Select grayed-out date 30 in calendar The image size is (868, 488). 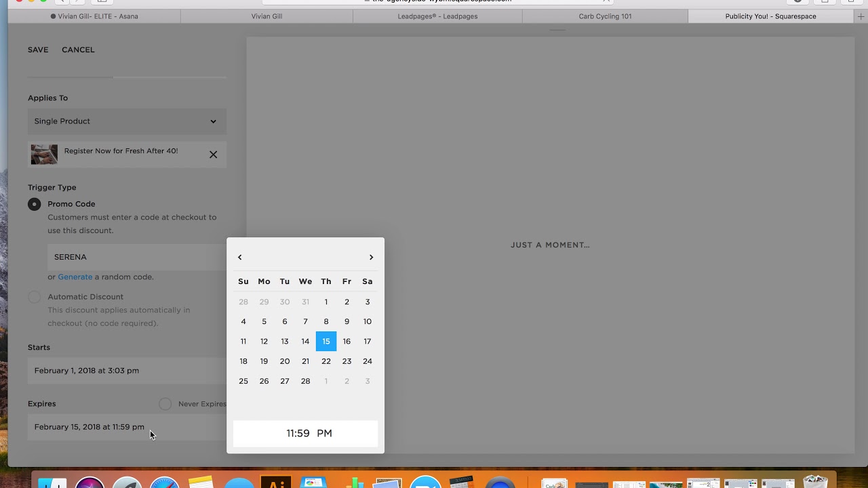285,302
